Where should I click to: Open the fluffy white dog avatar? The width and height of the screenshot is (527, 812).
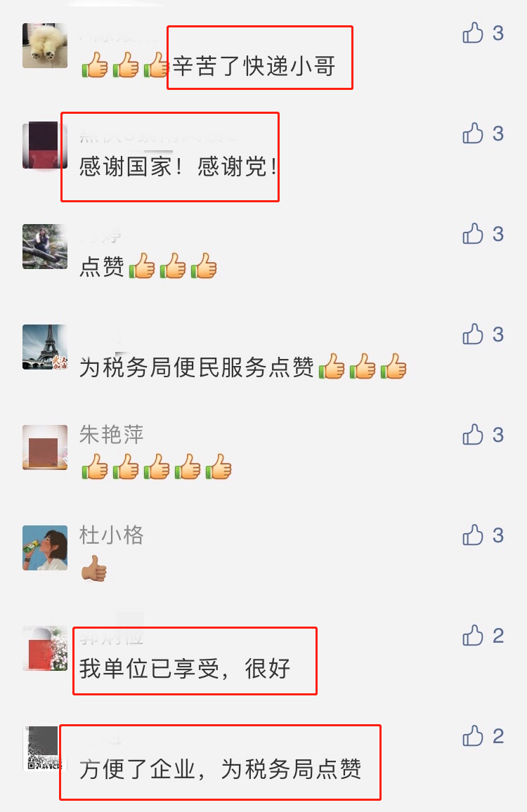tap(45, 46)
